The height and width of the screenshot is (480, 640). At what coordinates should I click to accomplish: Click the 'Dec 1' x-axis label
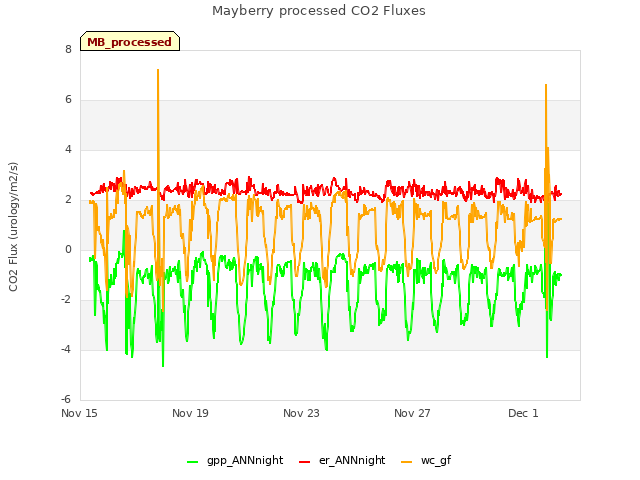point(523,413)
